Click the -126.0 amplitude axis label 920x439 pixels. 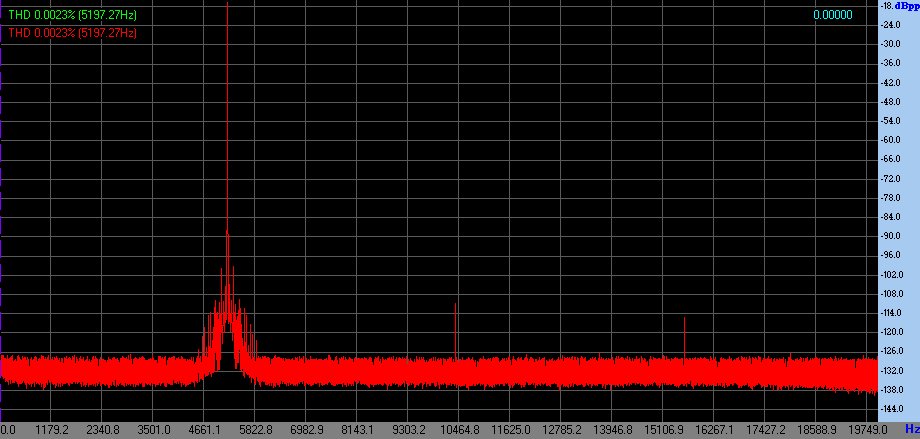891,351
